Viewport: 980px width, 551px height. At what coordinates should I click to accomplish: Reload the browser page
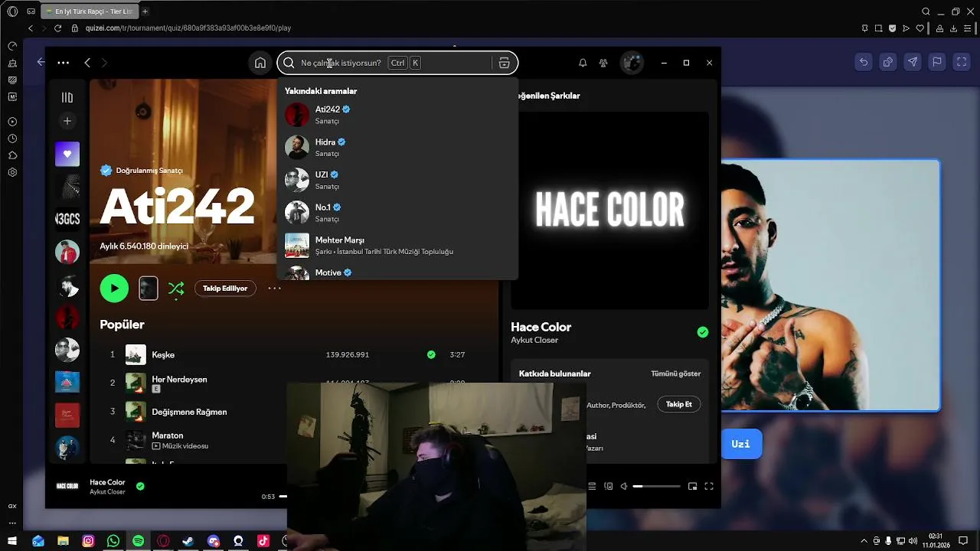click(57, 28)
